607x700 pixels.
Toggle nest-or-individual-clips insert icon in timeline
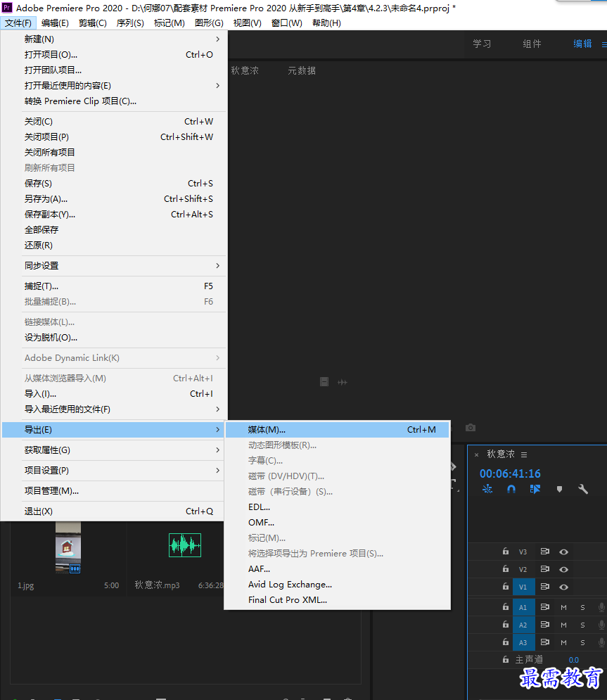(x=487, y=489)
